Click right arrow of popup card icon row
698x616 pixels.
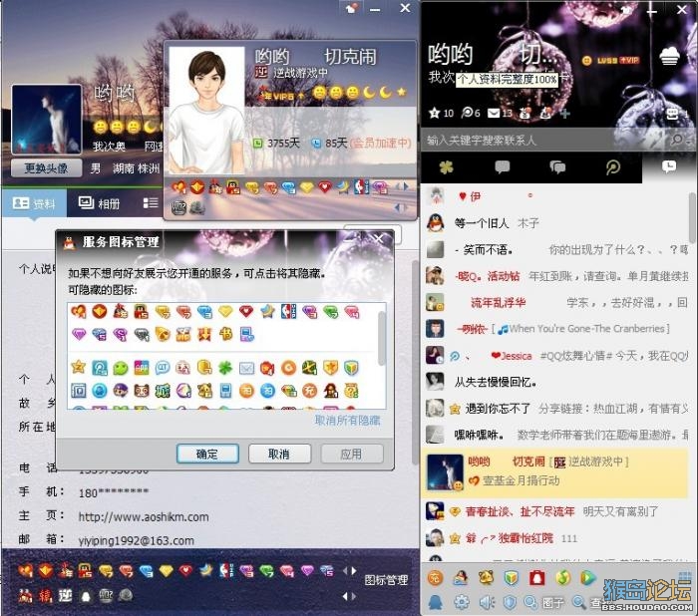406,187
